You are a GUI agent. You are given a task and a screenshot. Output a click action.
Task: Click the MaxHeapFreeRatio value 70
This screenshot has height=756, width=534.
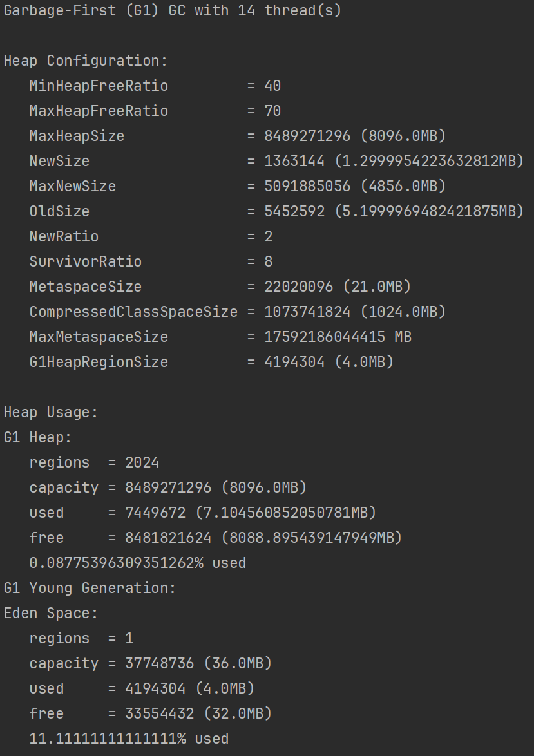tap(272, 111)
